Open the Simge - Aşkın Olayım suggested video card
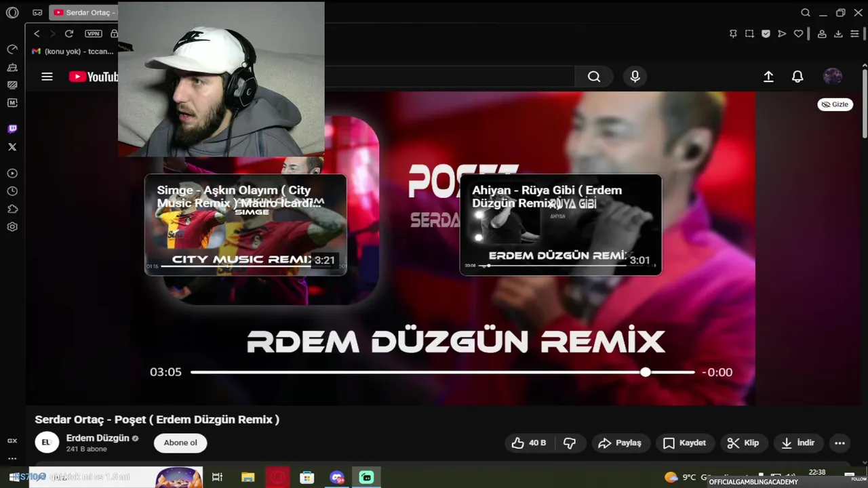Screen dimensions: 868x488 click(245, 224)
